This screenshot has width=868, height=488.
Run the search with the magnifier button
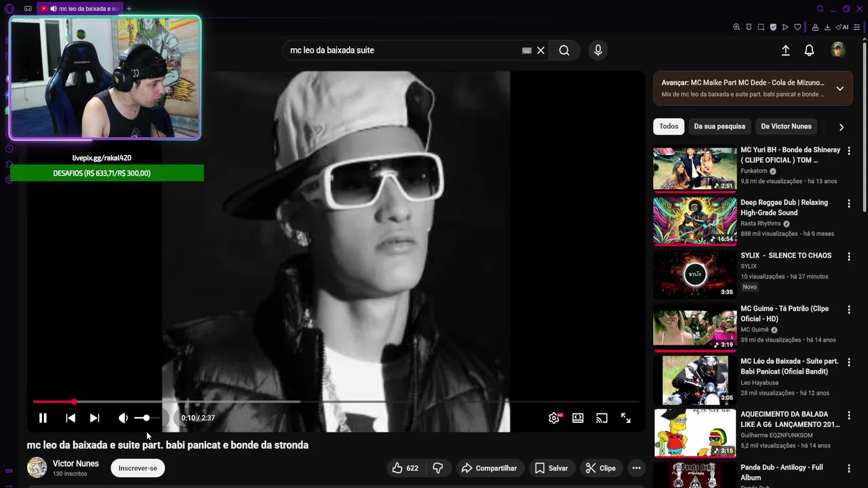564,50
